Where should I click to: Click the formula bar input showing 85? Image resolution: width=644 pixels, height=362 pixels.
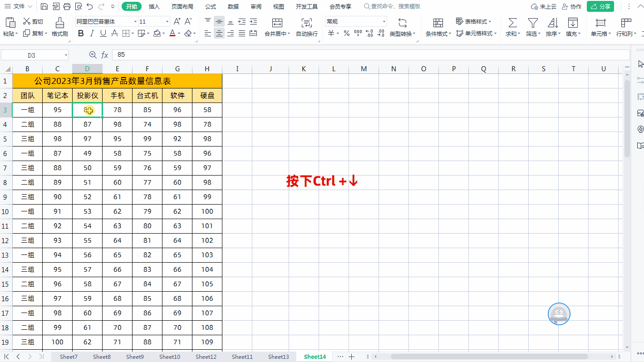coord(370,55)
